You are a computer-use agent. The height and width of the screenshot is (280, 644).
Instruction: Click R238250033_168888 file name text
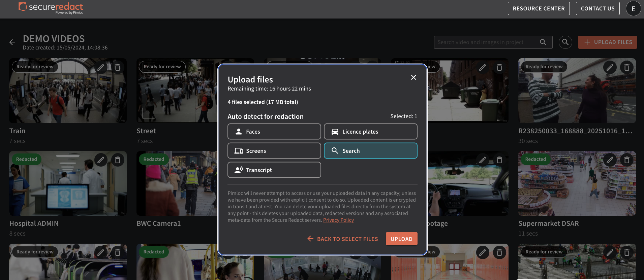tap(575, 131)
